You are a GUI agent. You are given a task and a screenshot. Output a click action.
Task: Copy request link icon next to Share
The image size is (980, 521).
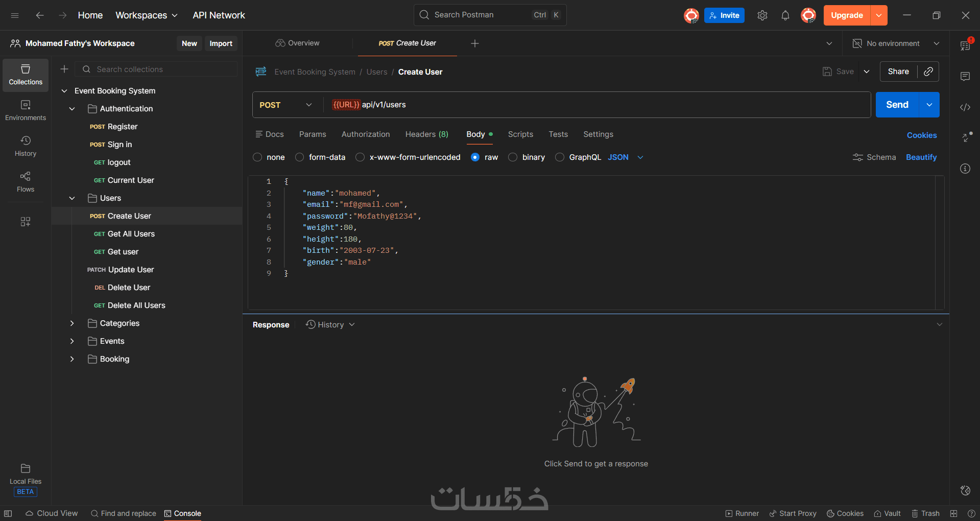pos(928,72)
